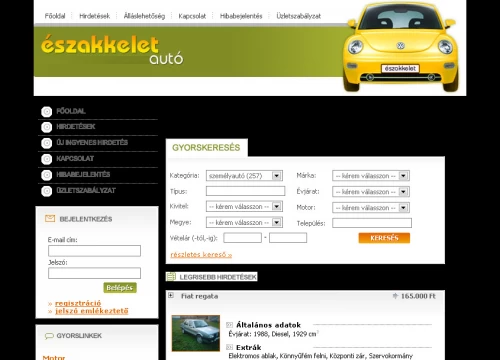
Task: Focus the Vételár maximum price field
Action: (288, 238)
